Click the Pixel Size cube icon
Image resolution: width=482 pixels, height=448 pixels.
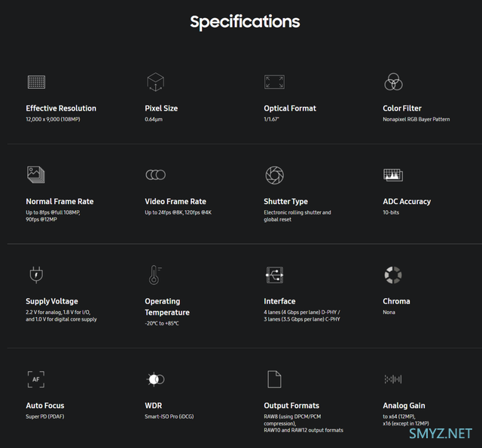(156, 82)
